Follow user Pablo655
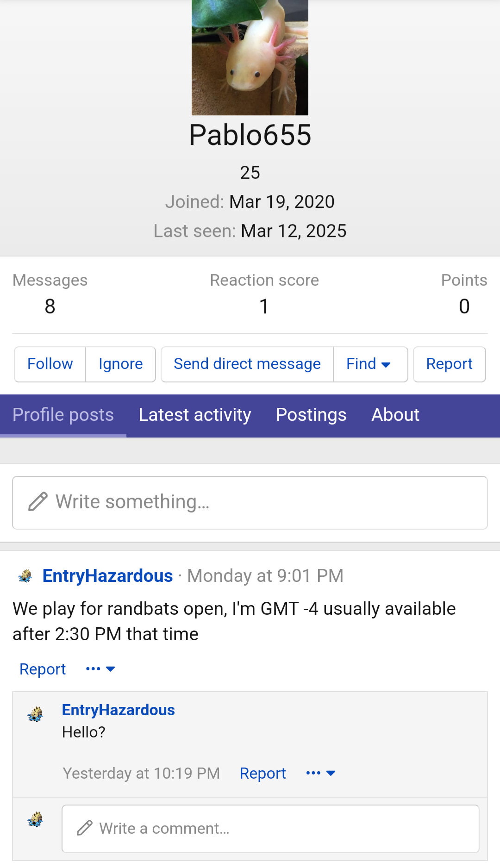This screenshot has height=868, width=500. [50, 364]
